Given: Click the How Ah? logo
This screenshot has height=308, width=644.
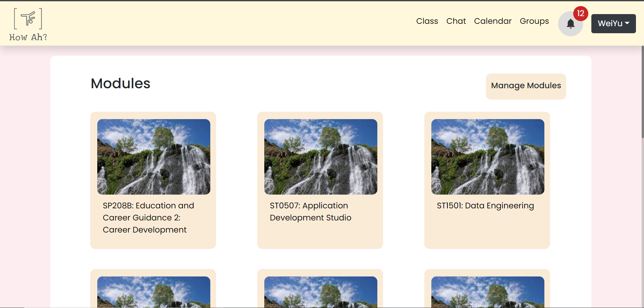Looking at the screenshot, I should click(x=28, y=24).
